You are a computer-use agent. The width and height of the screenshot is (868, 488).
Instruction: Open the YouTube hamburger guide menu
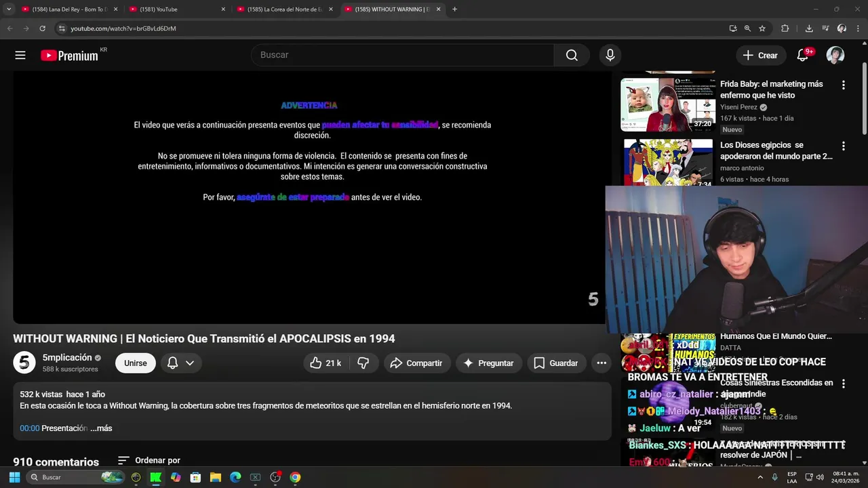[20, 56]
